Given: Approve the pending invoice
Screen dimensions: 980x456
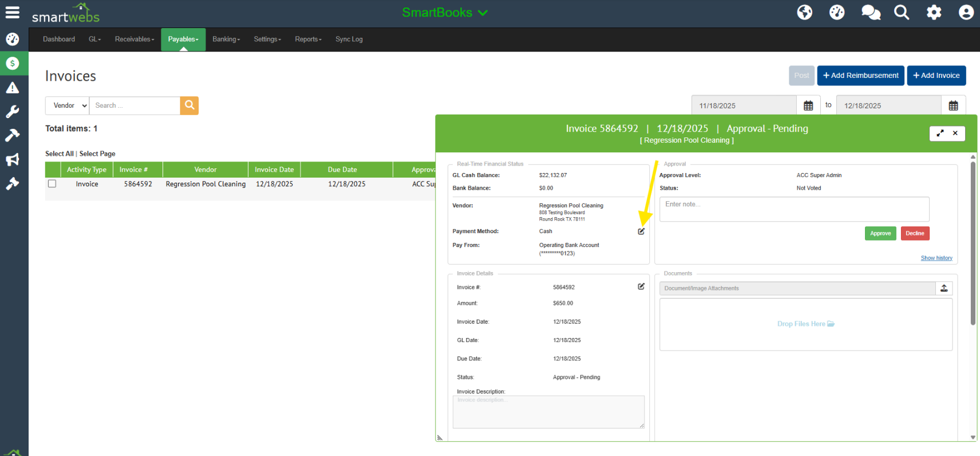Looking at the screenshot, I should [x=880, y=233].
